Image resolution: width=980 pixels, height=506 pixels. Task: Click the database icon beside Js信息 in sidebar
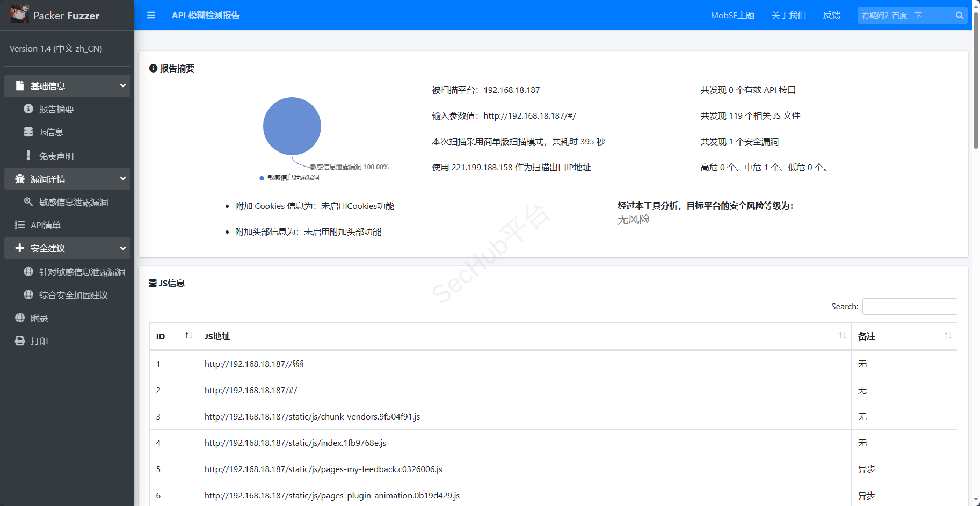click(x=28, y=132)
